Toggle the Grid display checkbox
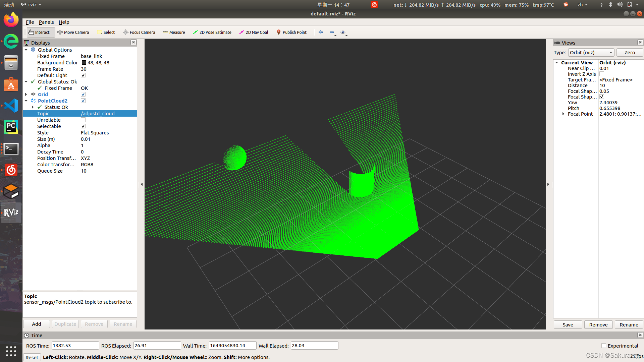 [x=83, y=95]
